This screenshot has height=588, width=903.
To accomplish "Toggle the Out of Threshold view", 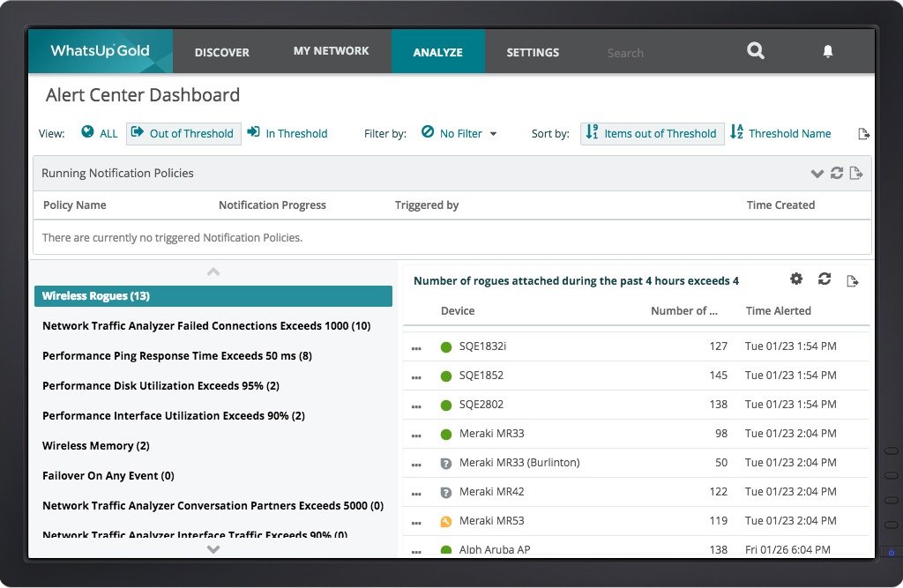I will click(x=183, y=133).
